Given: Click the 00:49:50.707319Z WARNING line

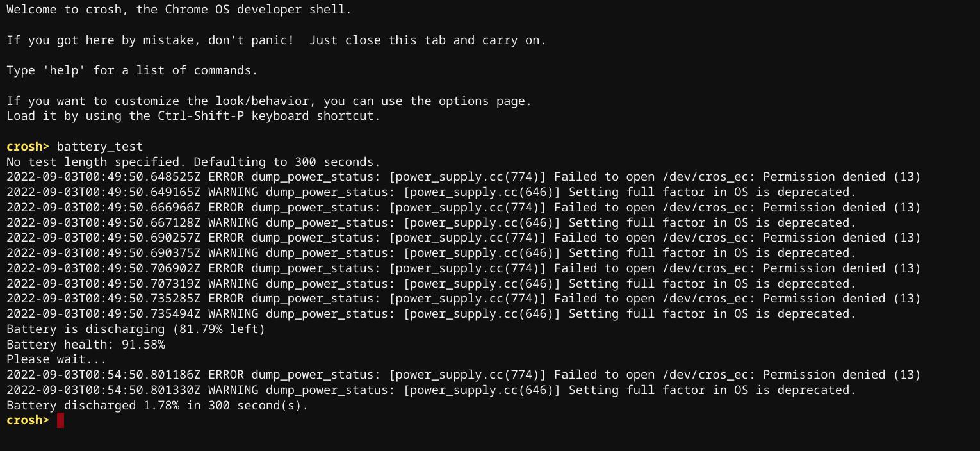Looking at the screenshot, I should tap(431, 284).
